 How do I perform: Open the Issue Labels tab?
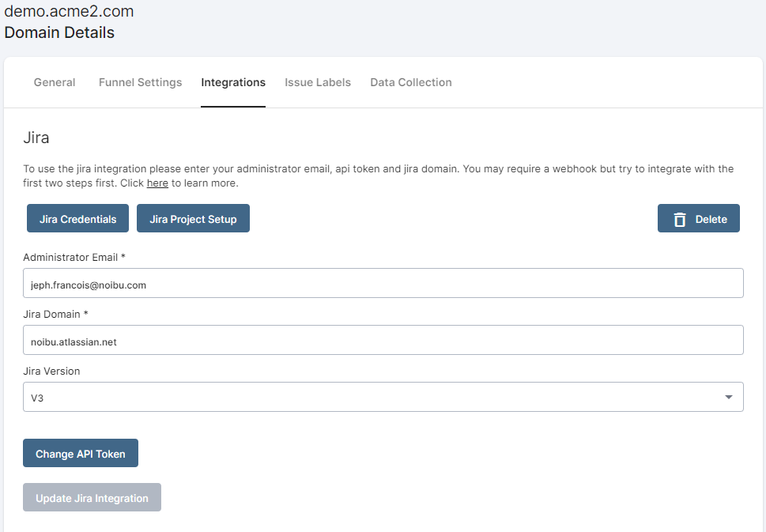coord(318,82)
